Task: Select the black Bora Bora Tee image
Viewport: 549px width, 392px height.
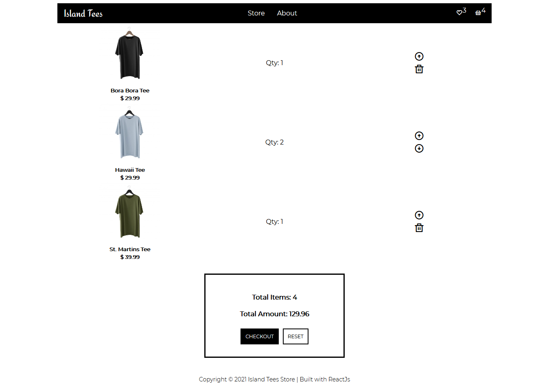Action: (x=129, y=53)
